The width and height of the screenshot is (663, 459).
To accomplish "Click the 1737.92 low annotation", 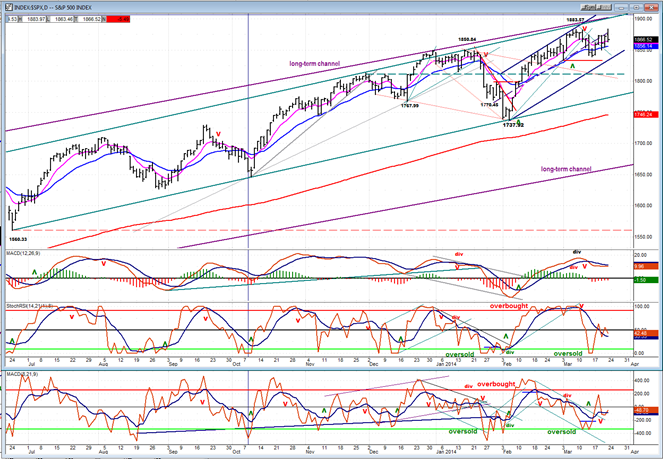I will tap(513, 125).
